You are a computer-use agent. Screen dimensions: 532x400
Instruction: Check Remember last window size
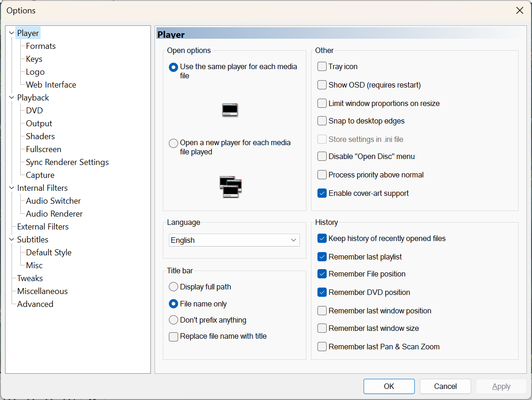click(322, 328)
